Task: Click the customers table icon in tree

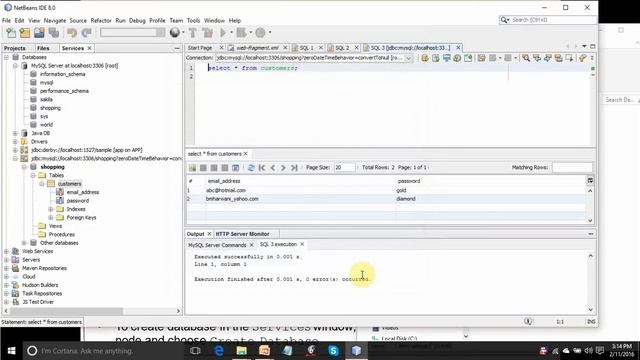Action: (x=51, y=184)
